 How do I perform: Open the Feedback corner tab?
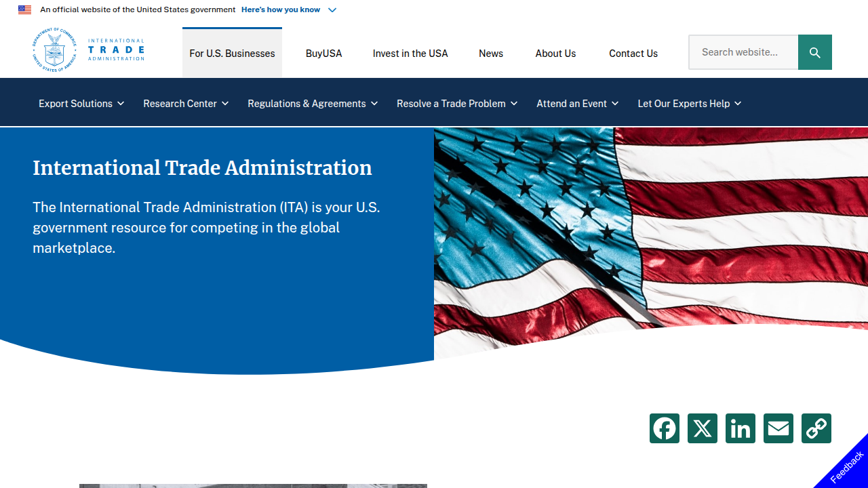point(846,466)
